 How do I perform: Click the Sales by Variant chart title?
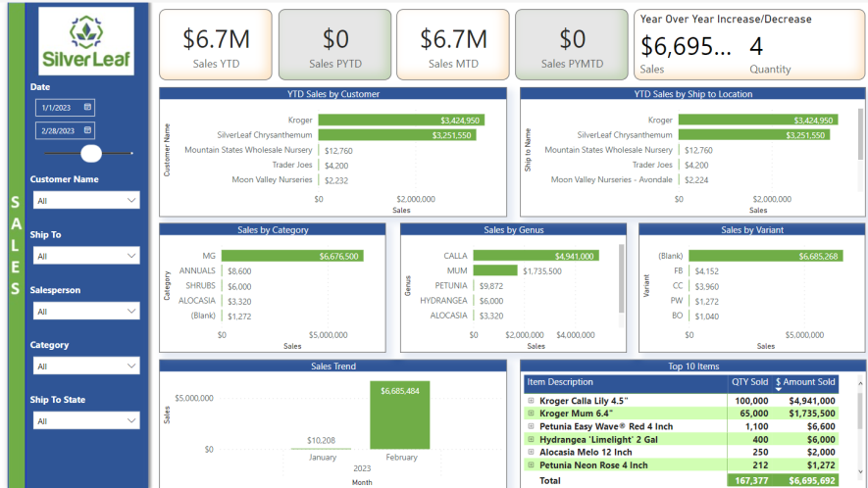point(751,229)
